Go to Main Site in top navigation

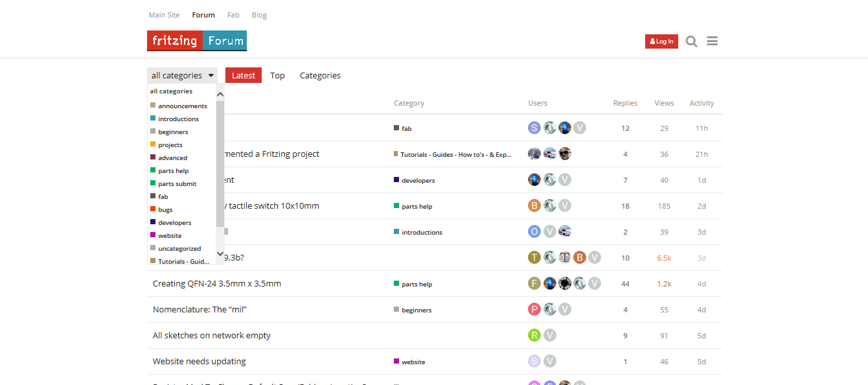[165, 15]
